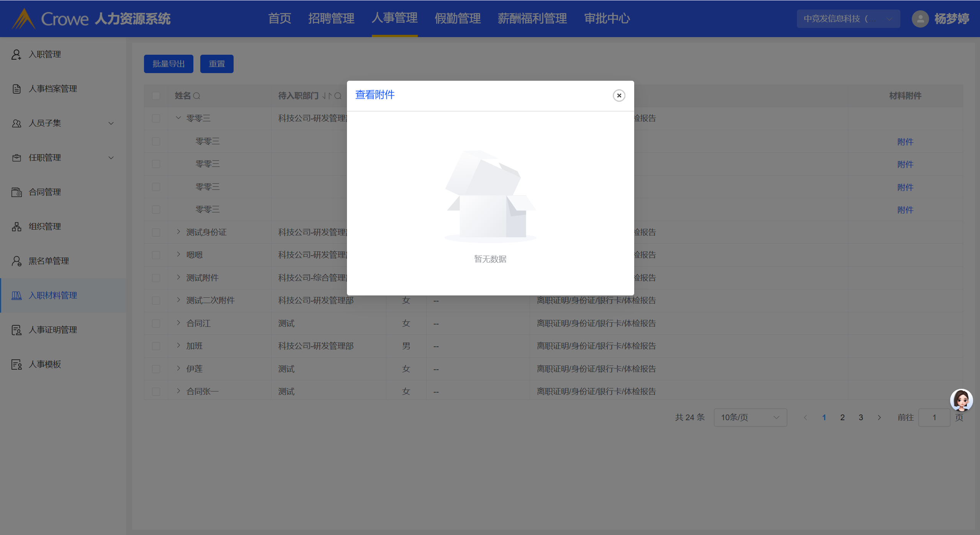Image resolution: width=980 pixels, height=535 pixels.
Task: Expand the 加班 employee row
Action: click(x=178, y=346)
